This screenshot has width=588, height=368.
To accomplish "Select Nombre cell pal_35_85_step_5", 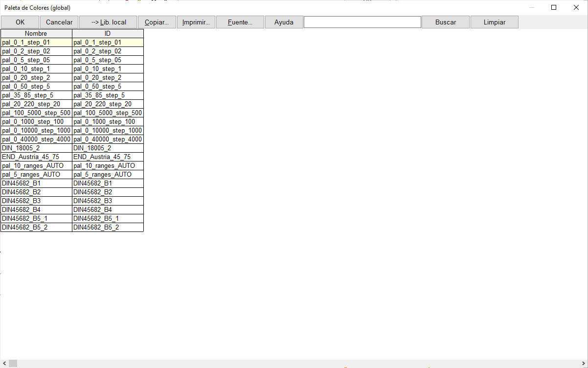I will [36, 95].
